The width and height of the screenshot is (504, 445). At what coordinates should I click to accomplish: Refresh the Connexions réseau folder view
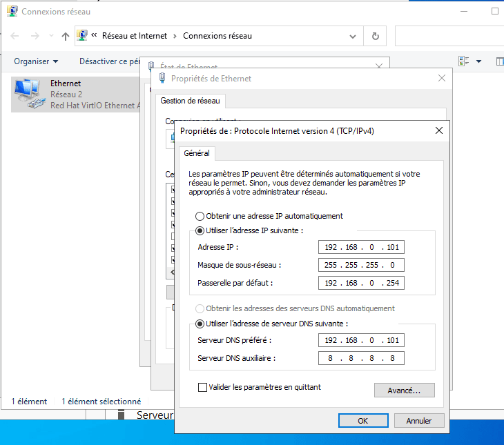[x=375, y=36]
